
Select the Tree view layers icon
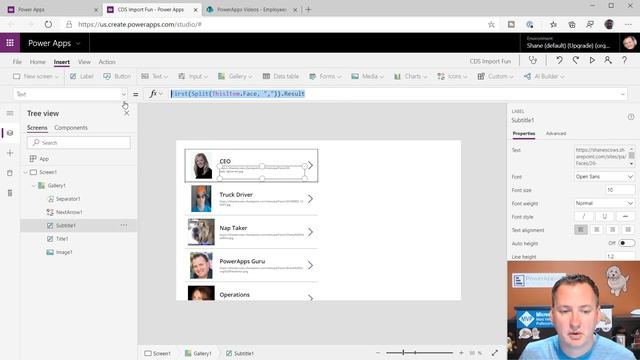[x=10, y=133]
